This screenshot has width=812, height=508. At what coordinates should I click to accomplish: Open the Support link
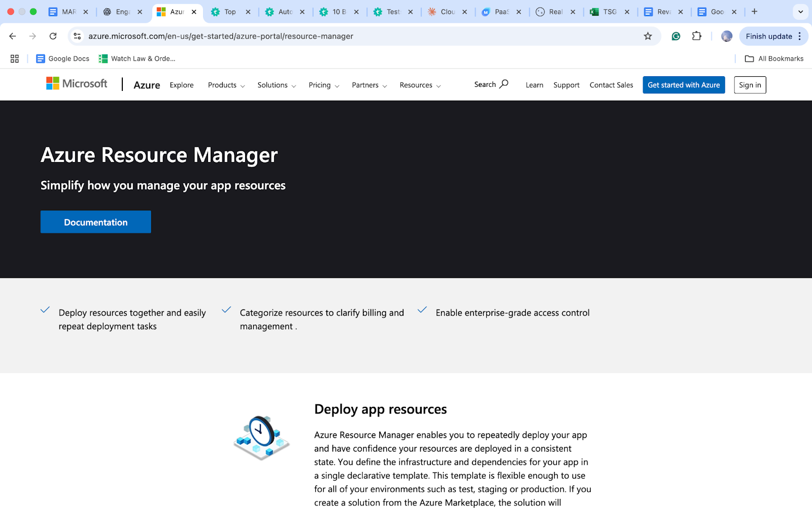(566, 85)
